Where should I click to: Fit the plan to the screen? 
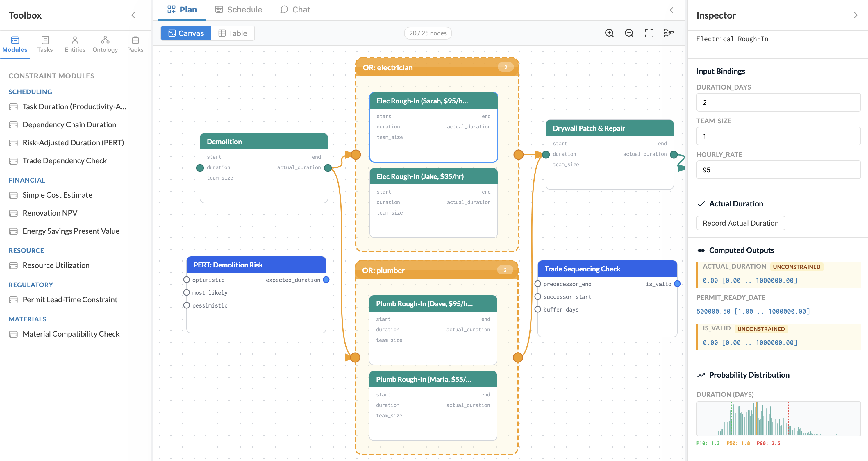(649, 33)
